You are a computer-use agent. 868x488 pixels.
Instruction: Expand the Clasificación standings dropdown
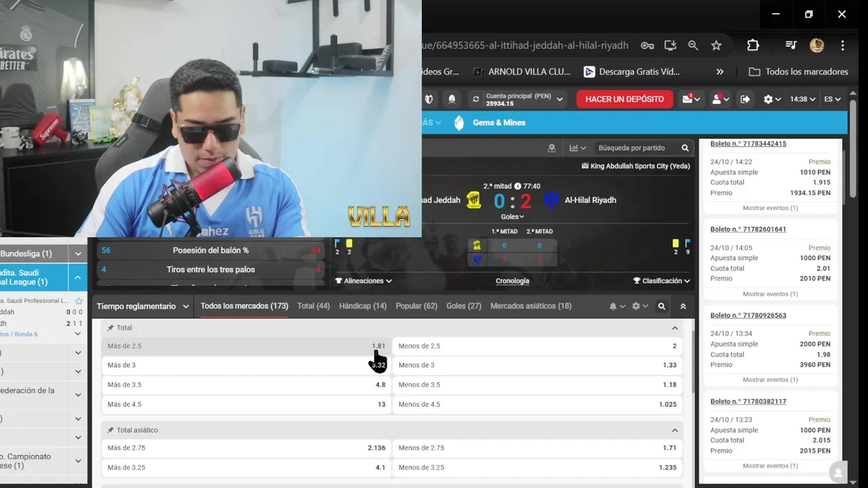pos(661,281)
